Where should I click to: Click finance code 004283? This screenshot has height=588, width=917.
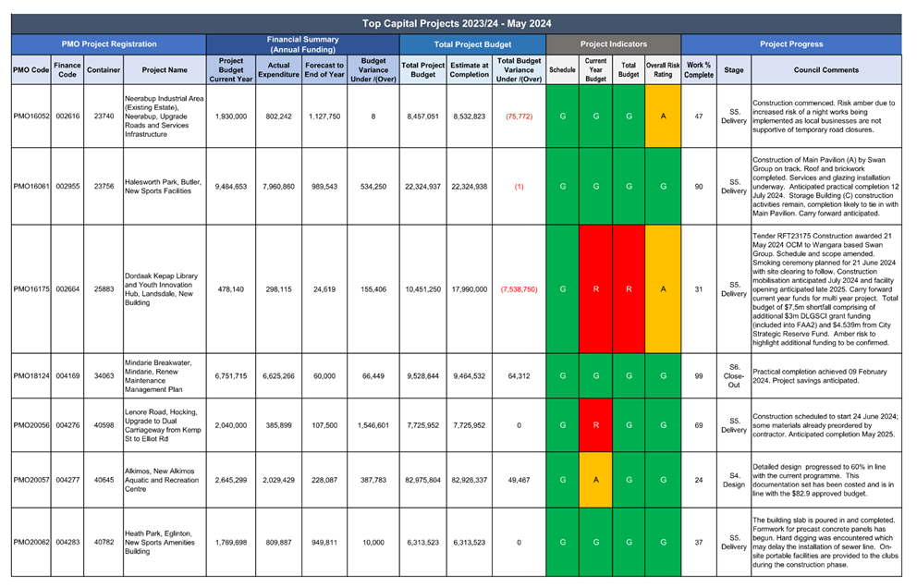click(67, 542)
